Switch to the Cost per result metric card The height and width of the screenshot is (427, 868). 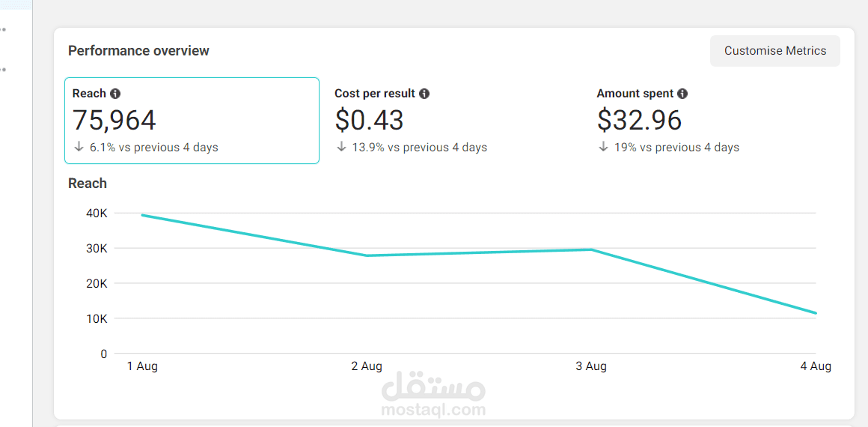[453, 120]
